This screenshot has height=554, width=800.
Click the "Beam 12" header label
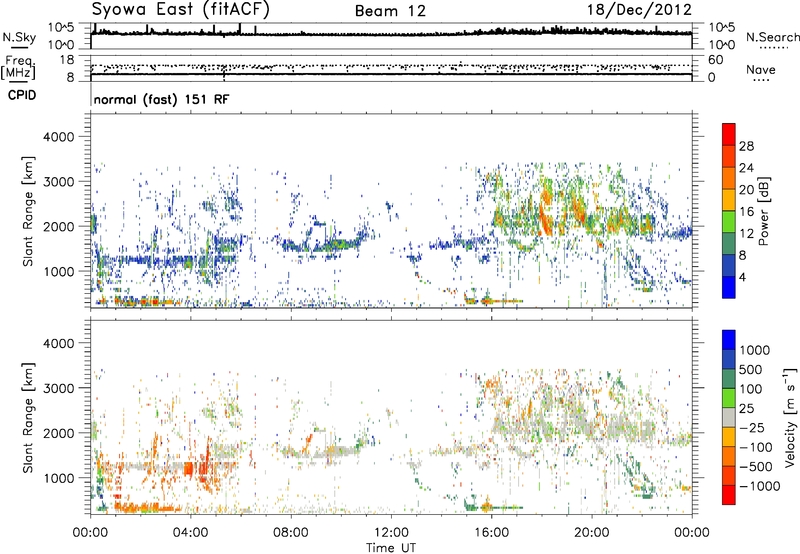[390, 11]
